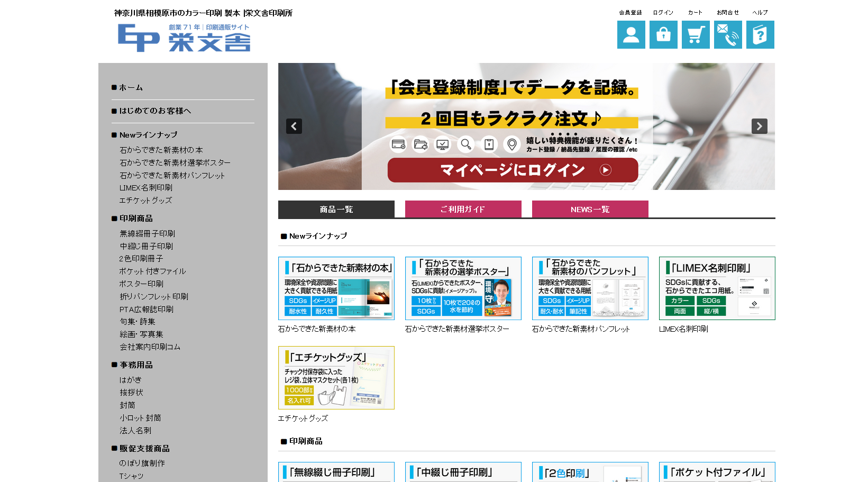Screen dimensions: 868x482
Task: Select the NEWS一覧 tab
Action: tap(590, 210)
